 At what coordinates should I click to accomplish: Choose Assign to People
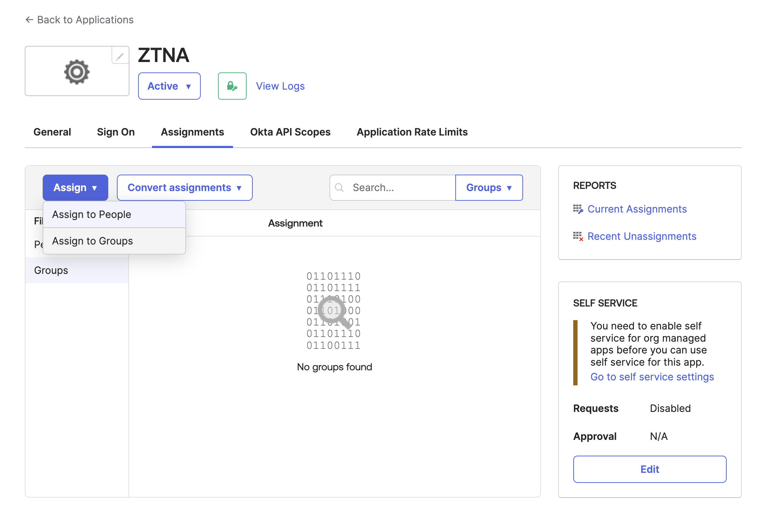[x=92, y=214]
